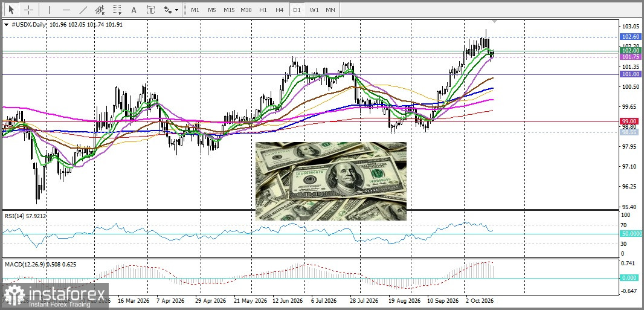Switch chart to MN monthly timeframe
Viewport: 644px width, 310px height.
pos(330,10)
